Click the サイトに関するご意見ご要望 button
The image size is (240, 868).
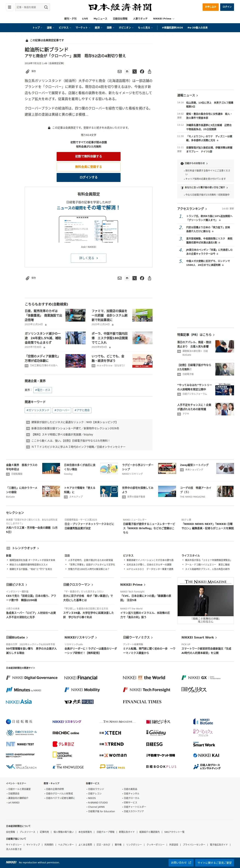(214, 863)
